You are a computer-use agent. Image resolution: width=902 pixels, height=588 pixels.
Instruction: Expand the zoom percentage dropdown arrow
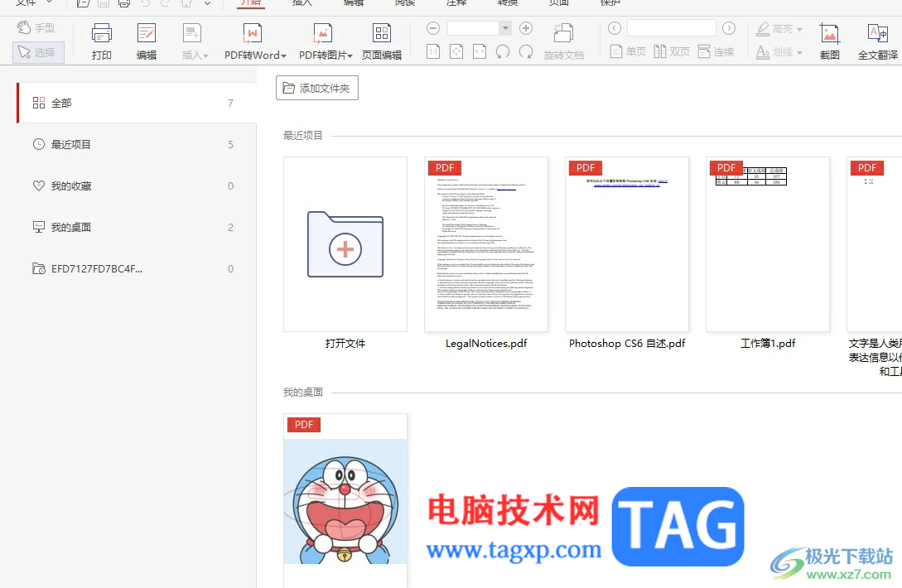505,28
